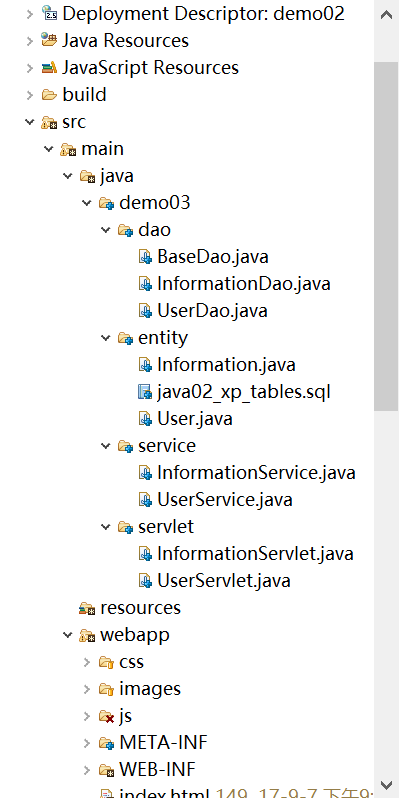Click the js folder icon with error marker

(106, 716)
